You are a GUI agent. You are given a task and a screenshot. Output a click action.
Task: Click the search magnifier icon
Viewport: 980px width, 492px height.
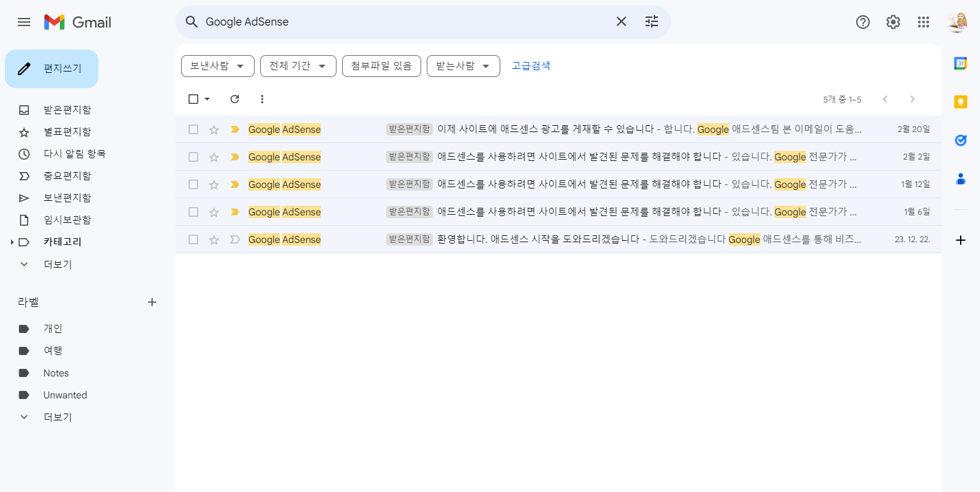(x=192, y=22)
